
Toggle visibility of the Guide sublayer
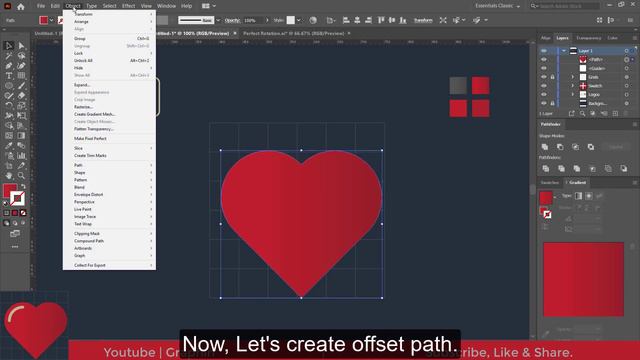click(x=544, y=68)
